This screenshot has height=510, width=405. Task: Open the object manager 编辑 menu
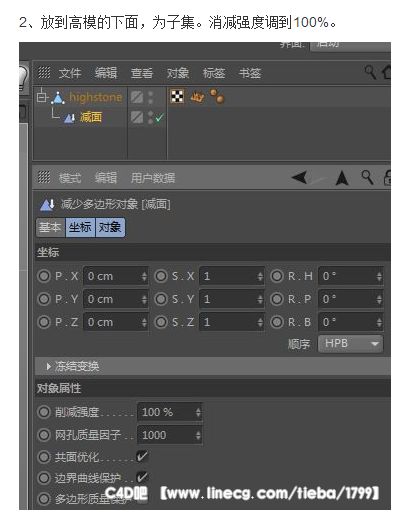106,73
